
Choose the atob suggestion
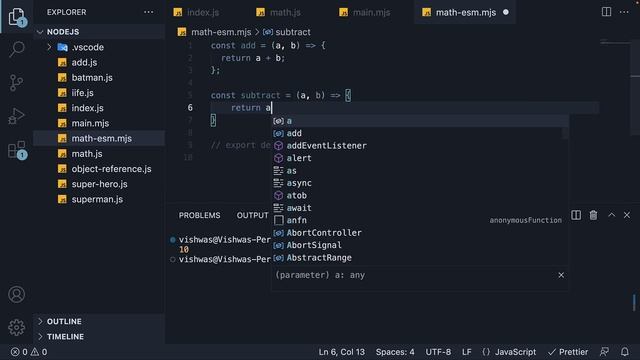420,196
